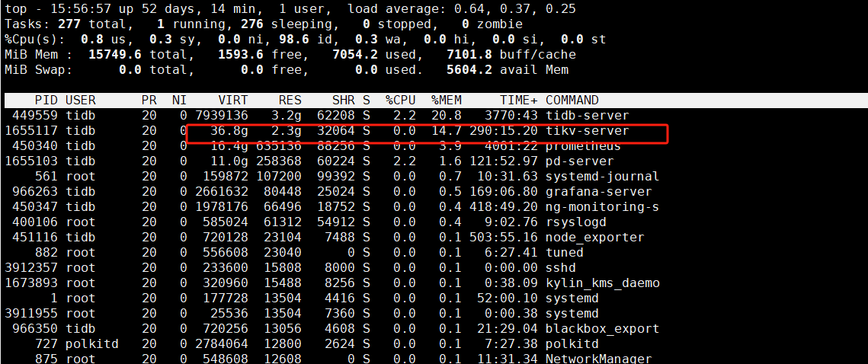Click the 99392 SHR value
Image resolution: width=868 pixels, height=364 pixels.
(x=336, y=177)
